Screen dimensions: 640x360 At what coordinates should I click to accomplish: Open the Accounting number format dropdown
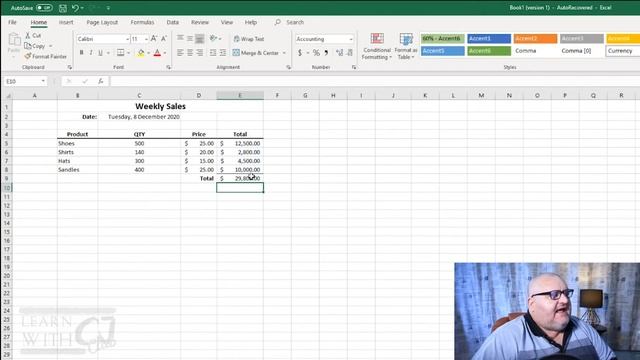pos(351,39)
